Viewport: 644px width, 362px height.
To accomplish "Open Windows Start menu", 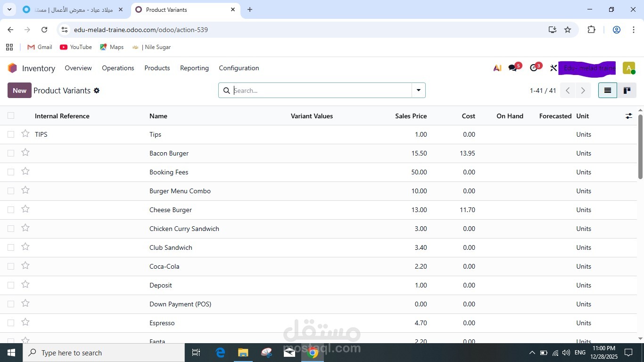I will [11, 353].
